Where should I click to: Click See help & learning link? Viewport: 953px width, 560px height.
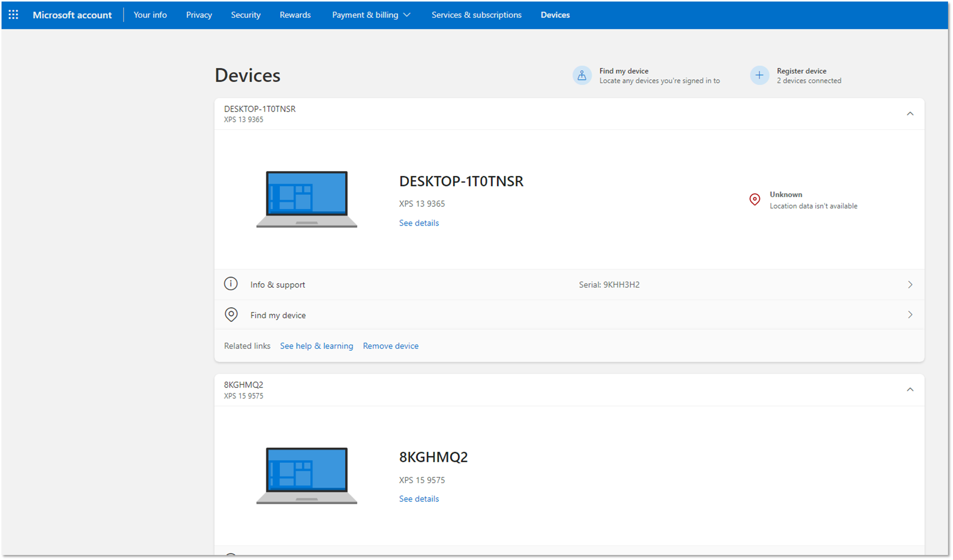coord(316,346)
